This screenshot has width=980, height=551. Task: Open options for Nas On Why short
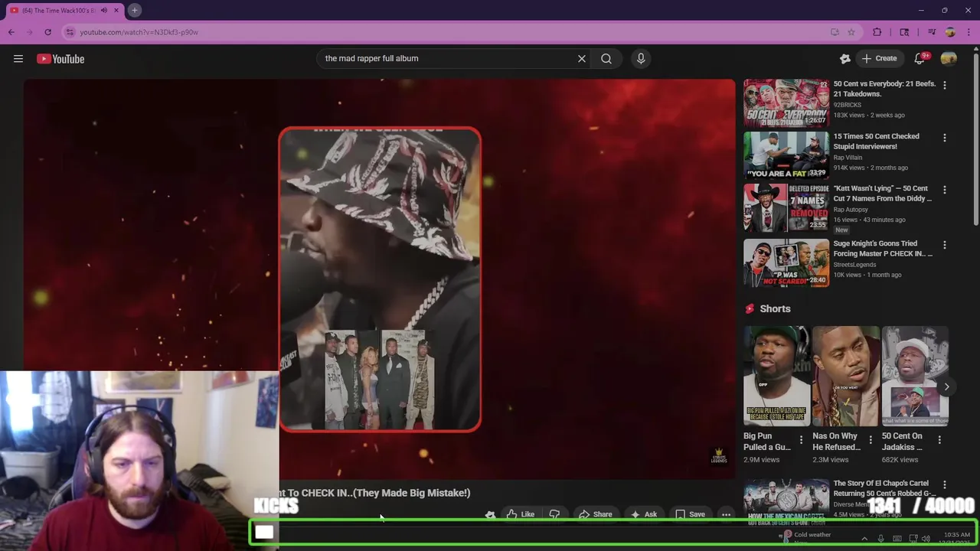(x=871, y=440)
